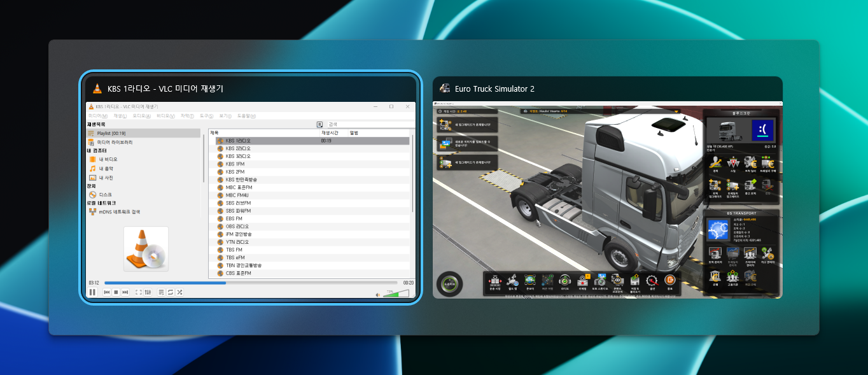Open the 오디오 menu in VLC

pyautogui.click(x=141, y=116)
